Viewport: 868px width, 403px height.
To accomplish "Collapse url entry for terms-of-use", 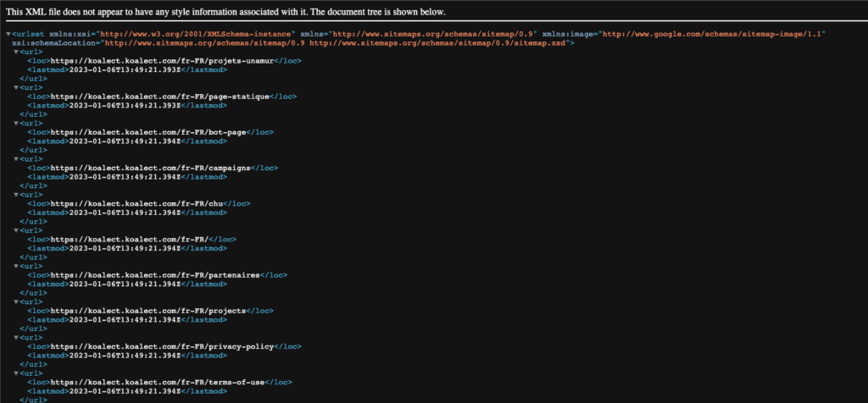I will pos(15,372).
